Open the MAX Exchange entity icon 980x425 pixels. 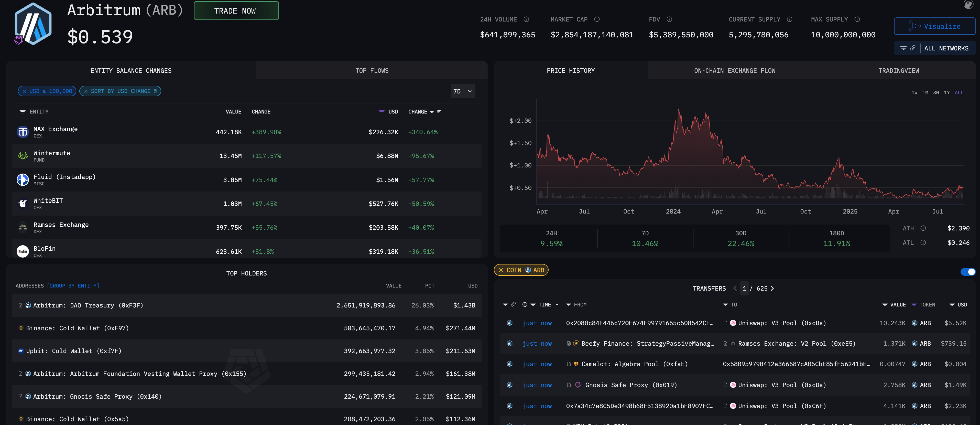pos(23,132)
